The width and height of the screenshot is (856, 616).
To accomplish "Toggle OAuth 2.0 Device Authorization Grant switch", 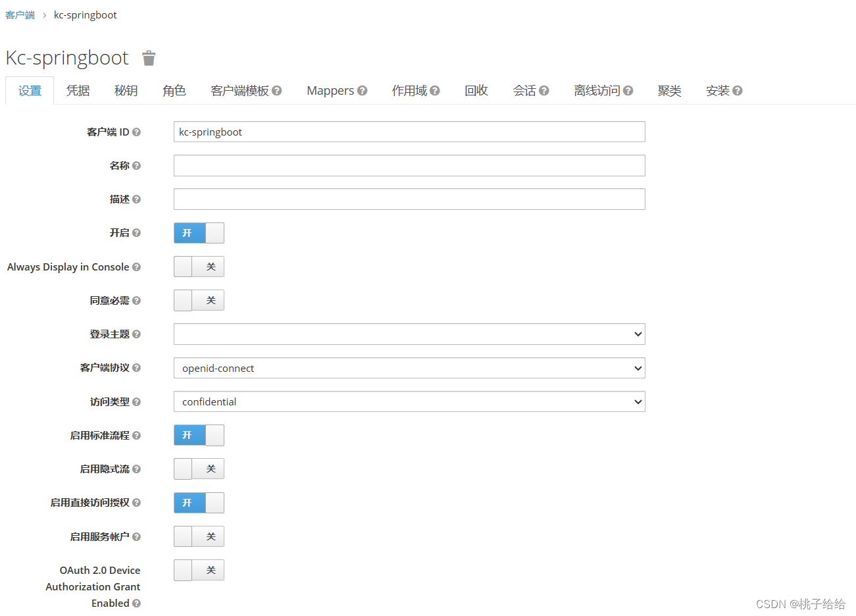I will [199, 570].
